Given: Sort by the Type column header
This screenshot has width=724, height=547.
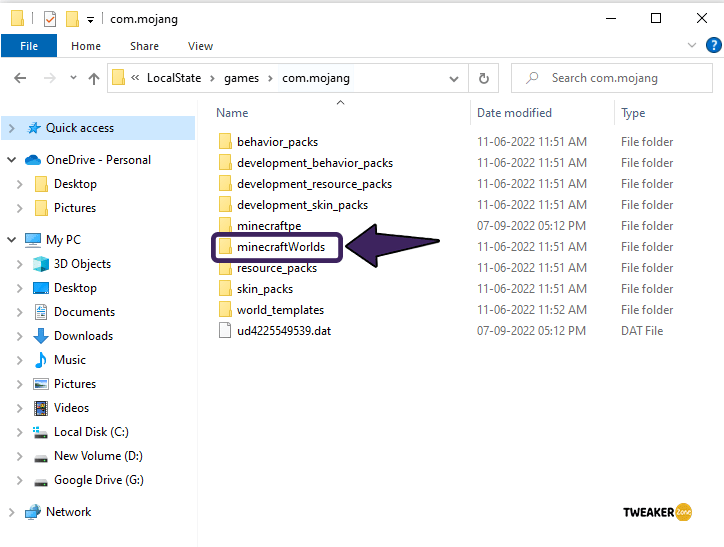Looking at the screenshot, I should click(x=633, y=113).
